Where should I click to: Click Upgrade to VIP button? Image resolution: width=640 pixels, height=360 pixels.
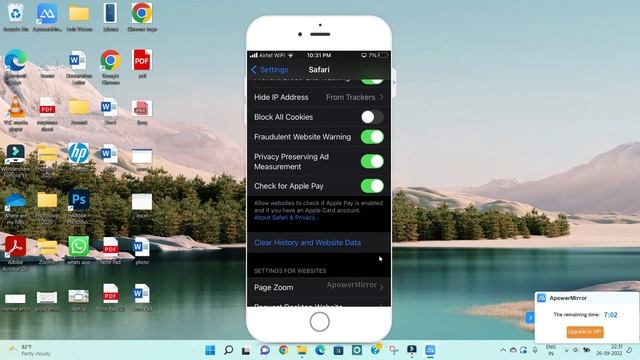585,332
